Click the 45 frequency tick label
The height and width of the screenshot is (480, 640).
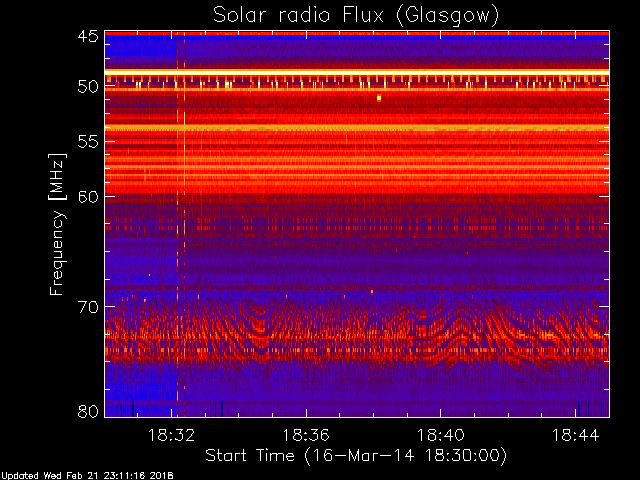click(x=88, y=36)
